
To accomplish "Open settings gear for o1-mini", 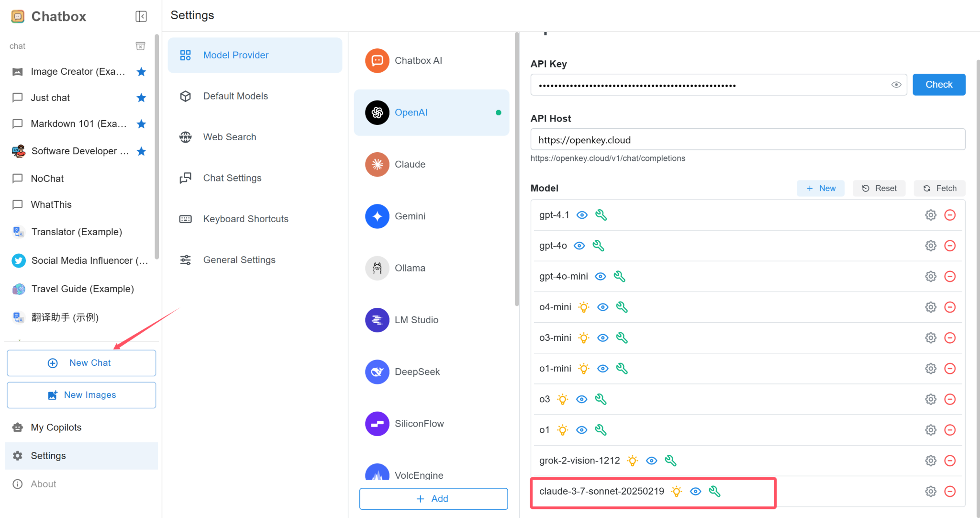I will (x=931, y=369).
